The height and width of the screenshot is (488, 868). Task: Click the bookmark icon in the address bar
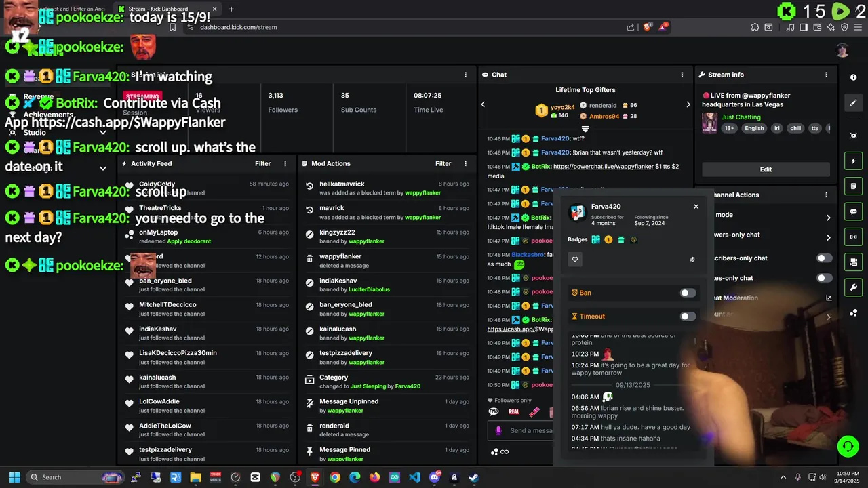pos(172,27)
